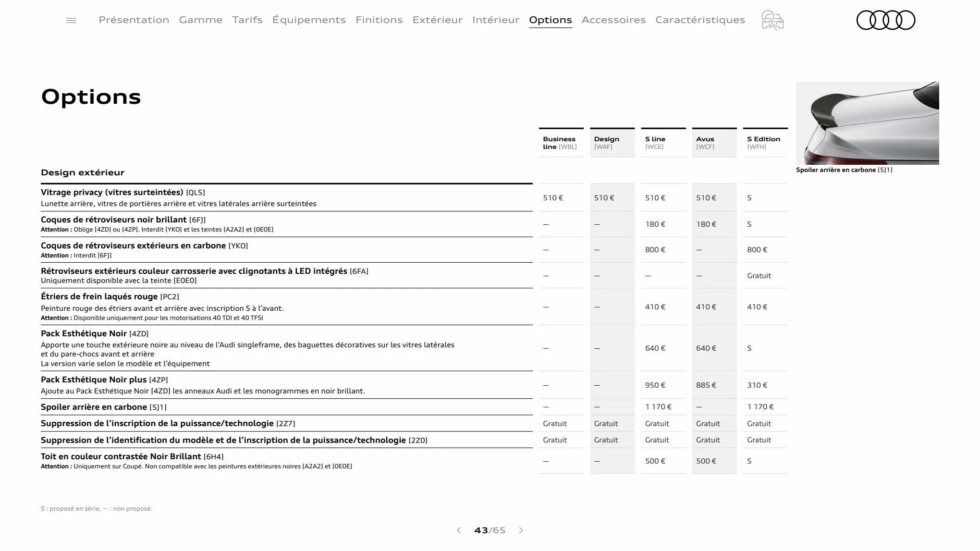Image resolution: width=980 pixels, height=551 pixels.
Task: Select the S line [WCE] column header
Action: 663,143
